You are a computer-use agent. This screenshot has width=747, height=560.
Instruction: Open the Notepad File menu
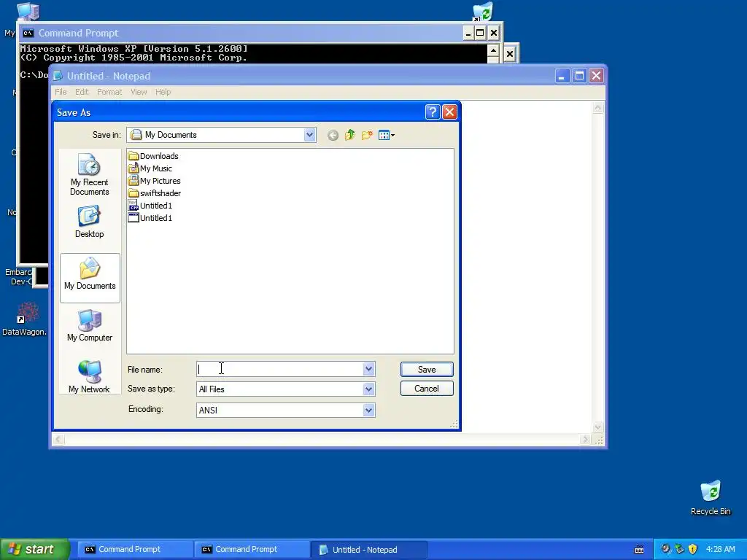61,92
